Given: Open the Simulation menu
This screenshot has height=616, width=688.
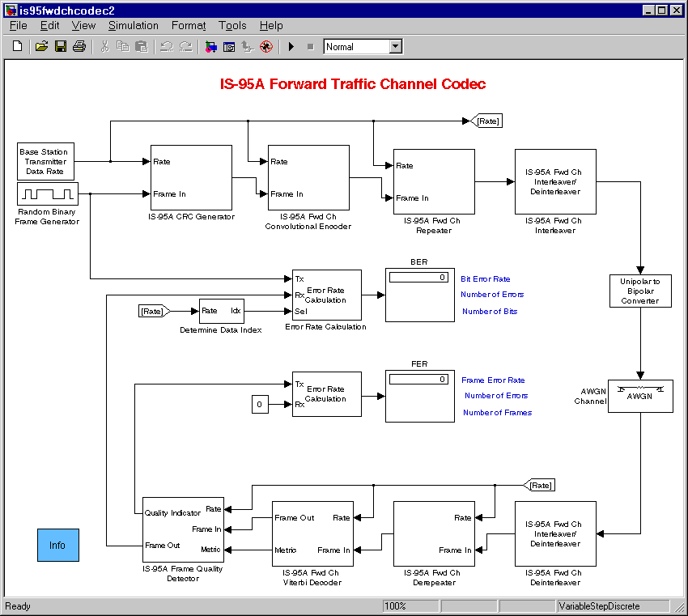Looking at the screenshot, I should [x=134, y=25].
